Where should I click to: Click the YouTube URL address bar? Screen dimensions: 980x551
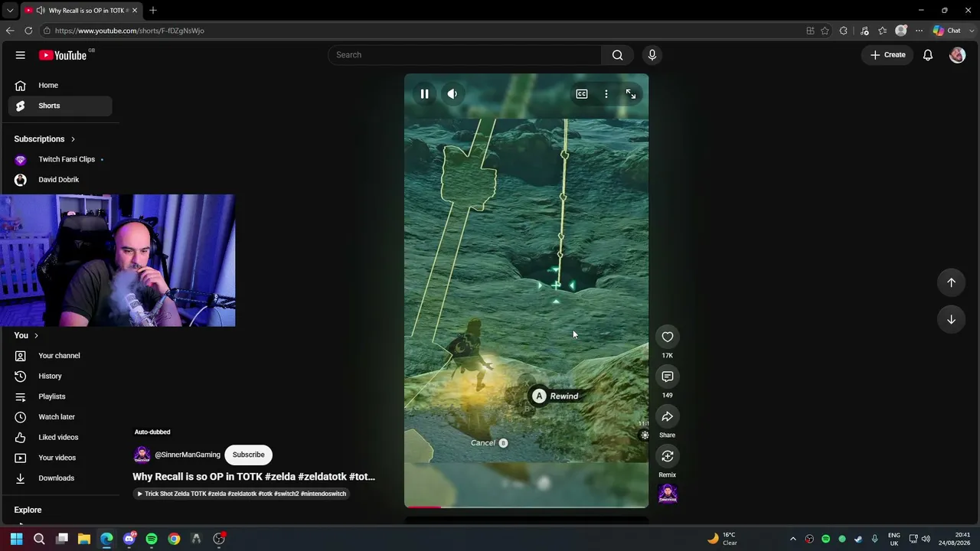(x=421, y=31)
